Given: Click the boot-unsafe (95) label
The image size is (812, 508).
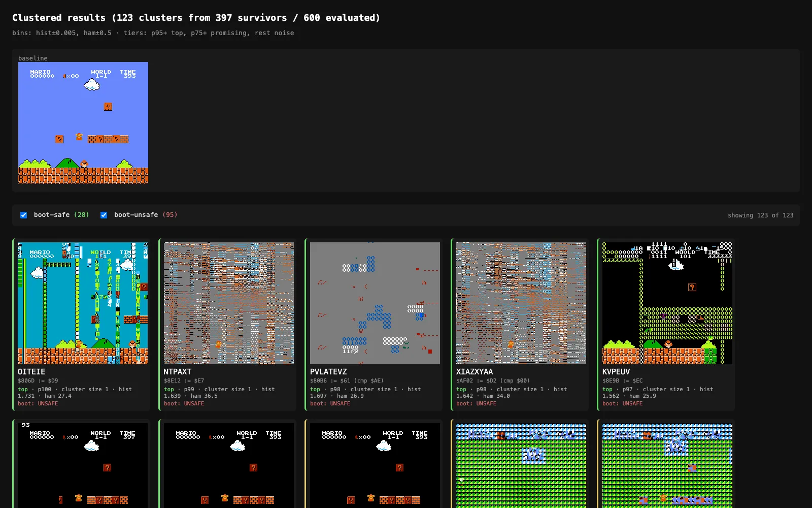Looking at the screenshot, I should (146, 215).
